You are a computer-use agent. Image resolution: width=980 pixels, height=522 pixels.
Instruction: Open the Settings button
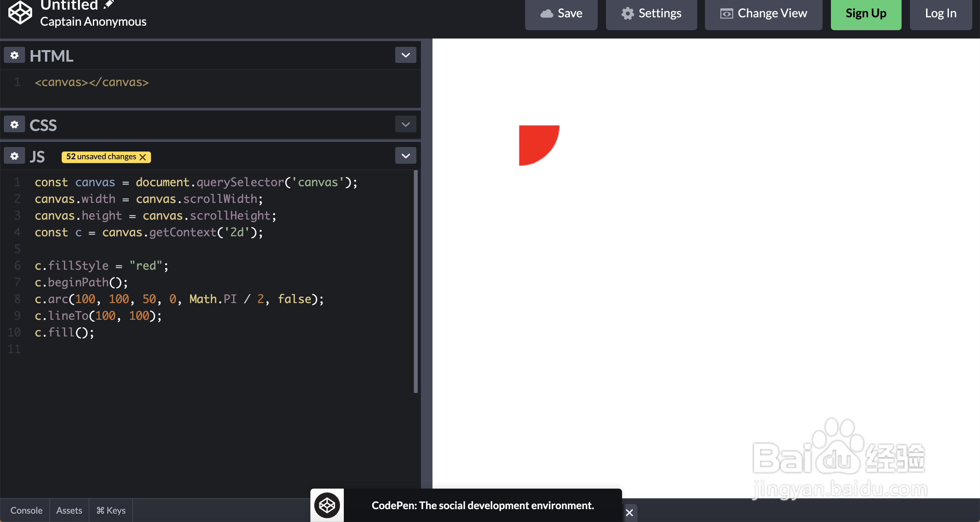pyautogui.click(x=651, y=14)
